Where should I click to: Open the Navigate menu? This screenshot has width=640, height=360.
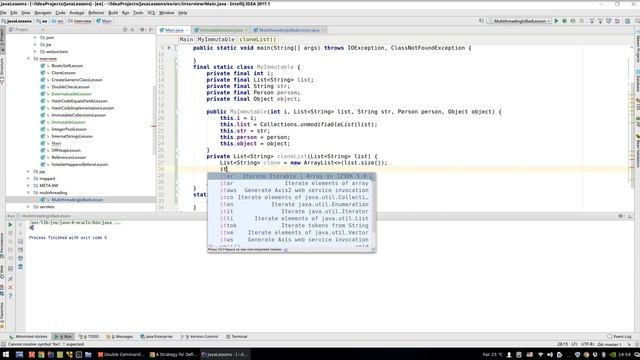point(43,13)
